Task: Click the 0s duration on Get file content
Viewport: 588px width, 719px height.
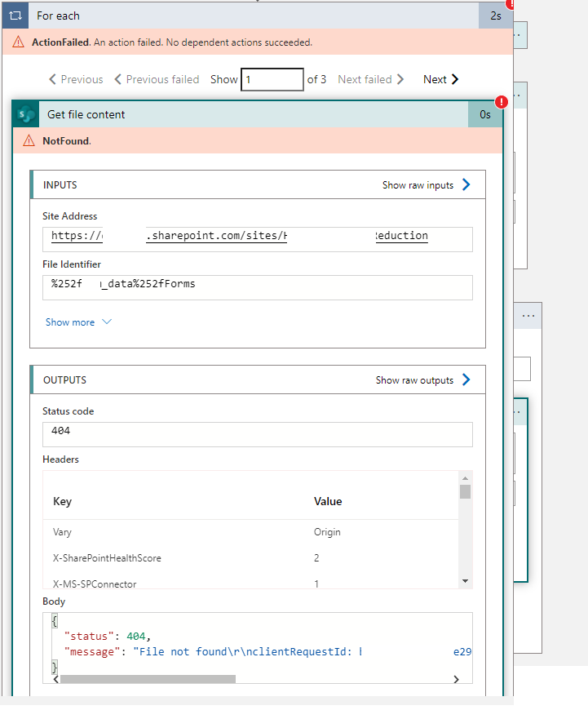Action: pos(485,114)
